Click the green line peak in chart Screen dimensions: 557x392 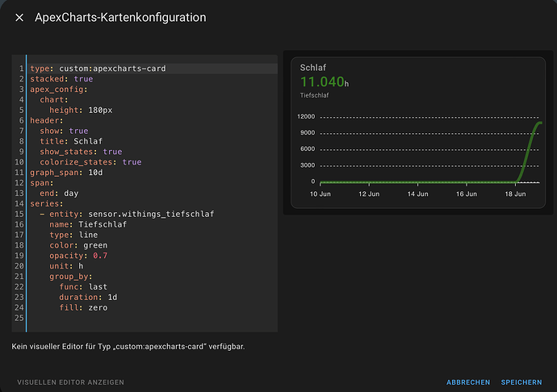coord(539,123)
